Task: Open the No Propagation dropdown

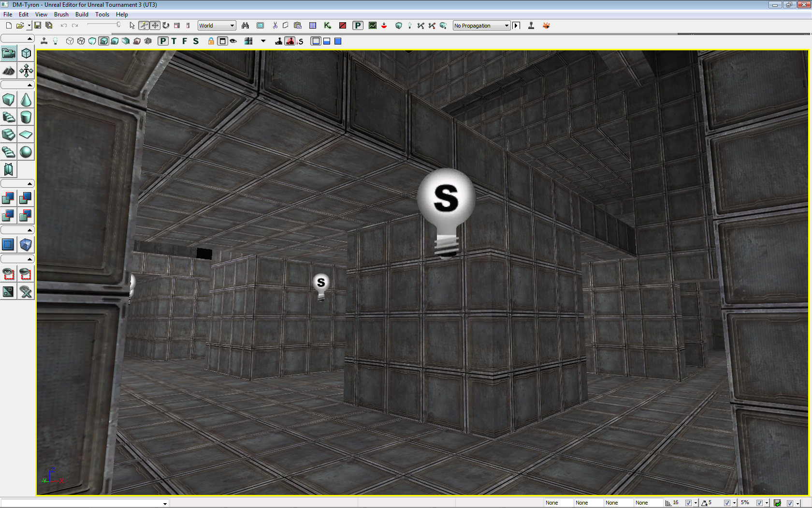Action: (481, 26)
